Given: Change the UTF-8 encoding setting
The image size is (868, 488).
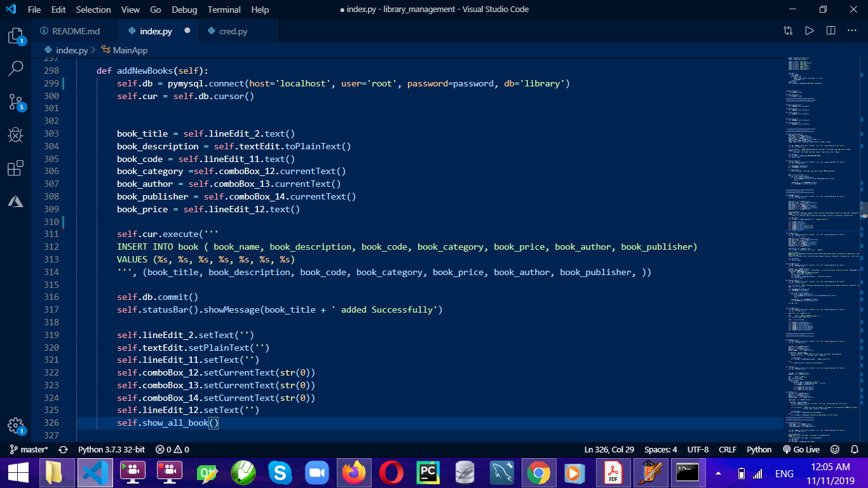Looking at the screenshot, I should pos(698,449).
